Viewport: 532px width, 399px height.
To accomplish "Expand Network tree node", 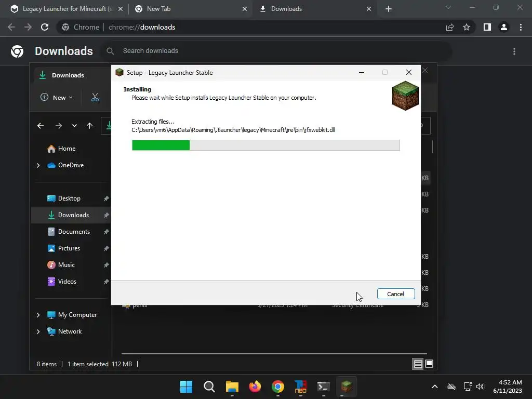I will tap(38, 331).
